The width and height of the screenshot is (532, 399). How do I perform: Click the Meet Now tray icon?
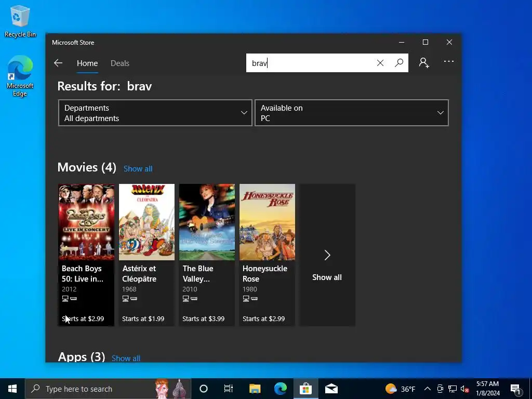click(x=440, y=389)
